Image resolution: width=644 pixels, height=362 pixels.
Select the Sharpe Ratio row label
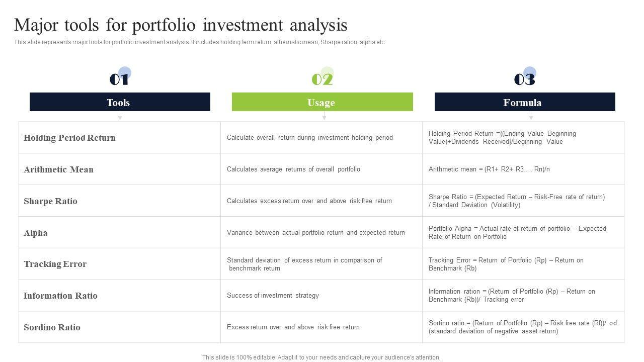point(50,201)
